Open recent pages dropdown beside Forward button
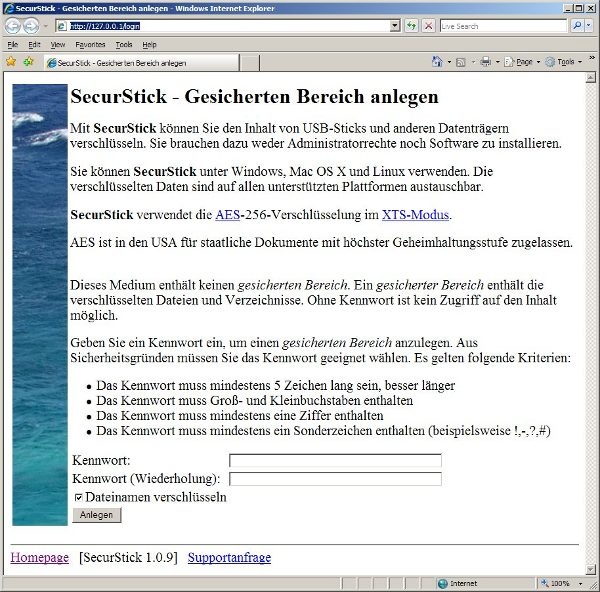The height and width of the screenshot is (592, 600). pyautogui.click(x=46, y=26)
